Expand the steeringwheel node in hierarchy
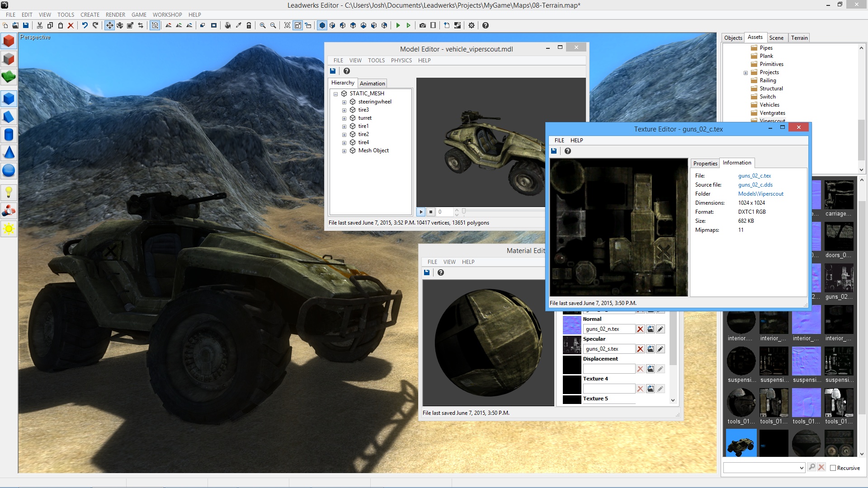868x488 pixels. (x=344, y=102)
